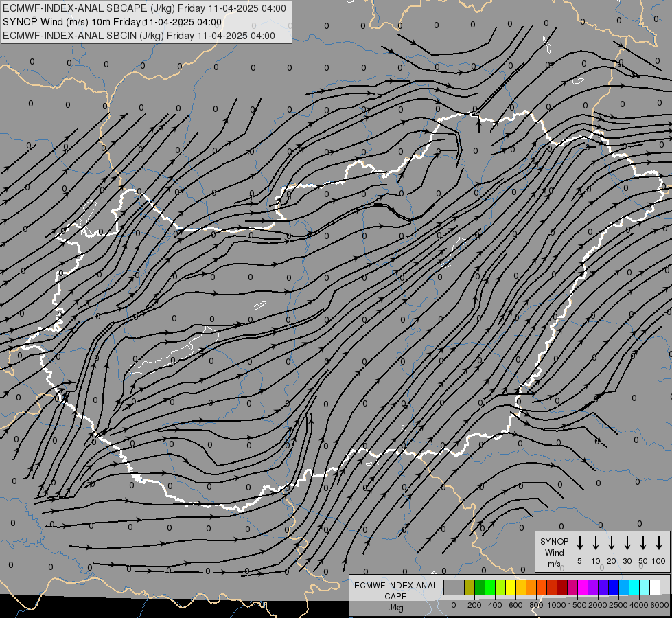Click the SBCAPE title line at the top
This screenshot has height=618, width=672.
(144, 8)
